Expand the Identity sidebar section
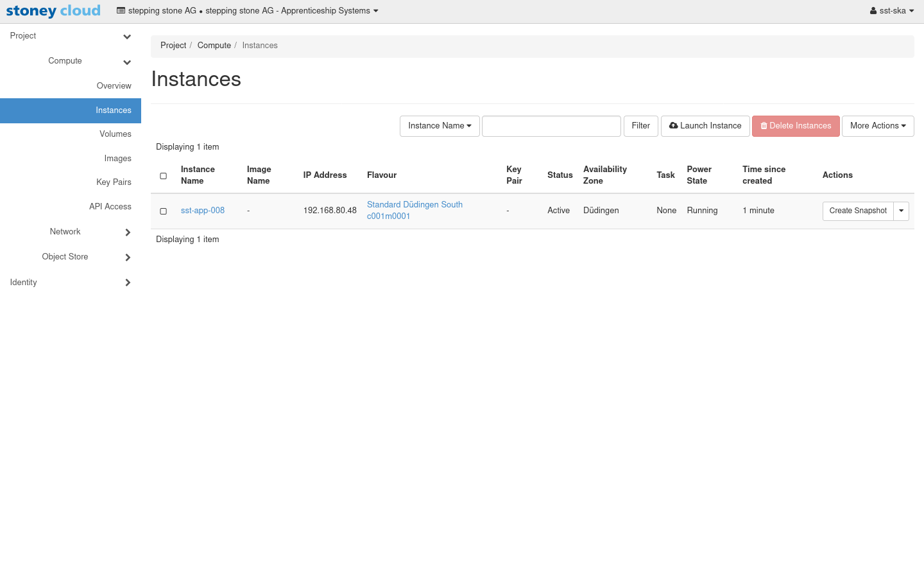Viewport: 924px width, 578px height. pyautogui.click(x=127, y=283)
